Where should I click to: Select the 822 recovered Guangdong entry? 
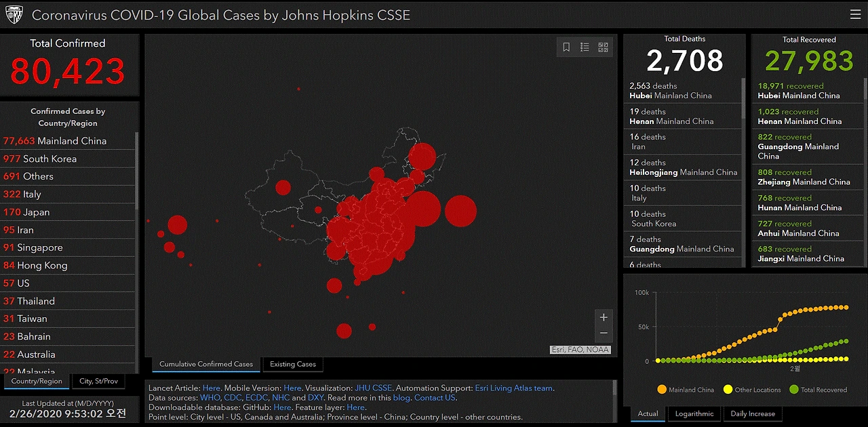(807, 146)
